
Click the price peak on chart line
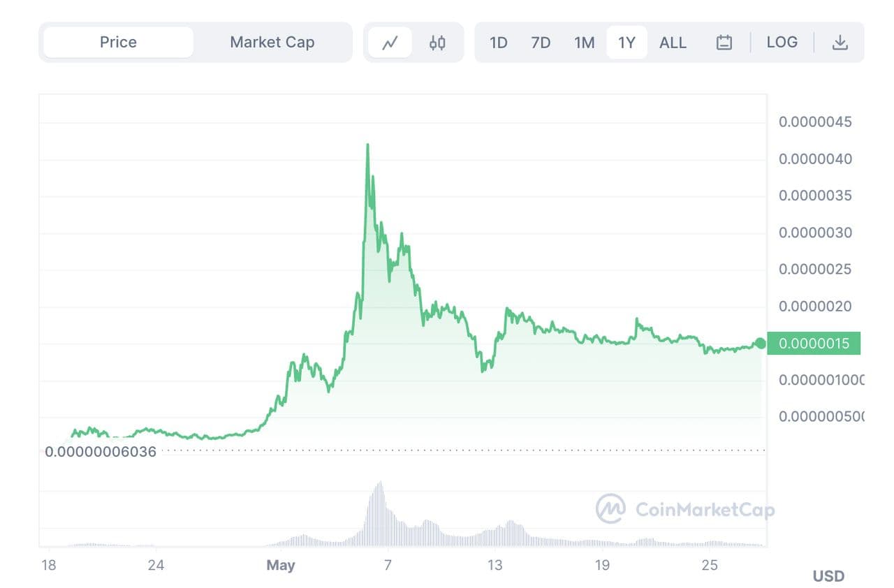[367, 145]
